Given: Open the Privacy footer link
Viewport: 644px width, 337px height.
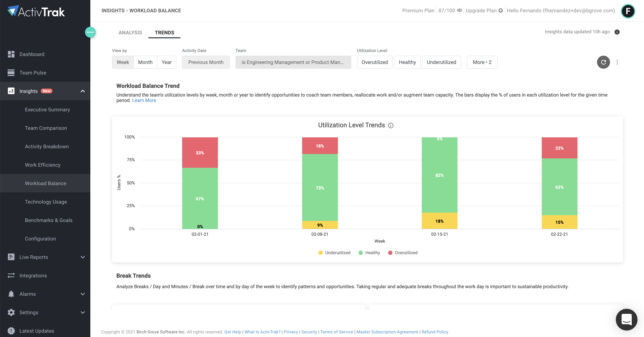Looking at the screenshot, I should tap(291, 332).
